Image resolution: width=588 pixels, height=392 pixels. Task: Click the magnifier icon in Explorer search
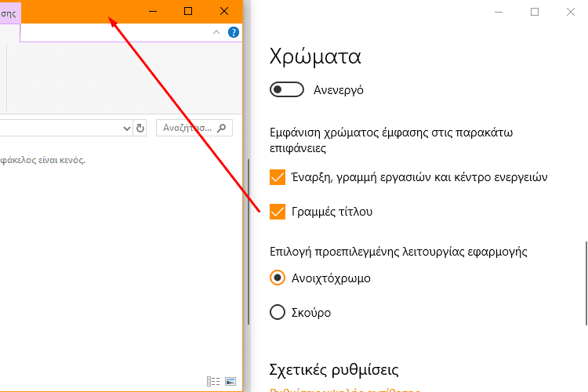coord(222,128)
